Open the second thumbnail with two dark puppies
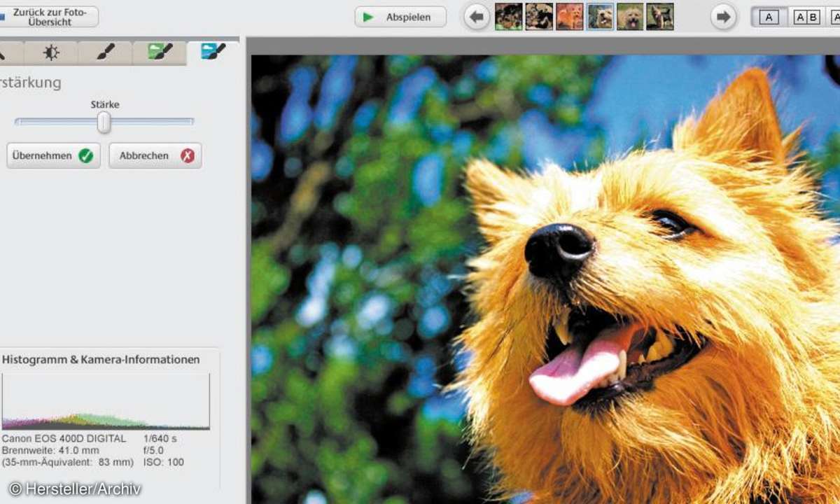Screen dimensions: 840x504 tap(539, 17)
